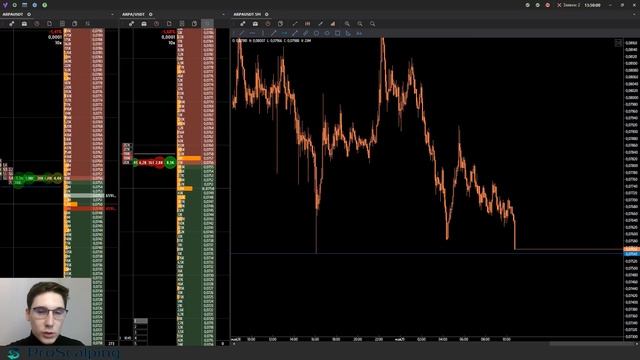Viewport: 640px width, 360px height.
Task: Select the circle drawing tool
Action: [x=316, y=33]
